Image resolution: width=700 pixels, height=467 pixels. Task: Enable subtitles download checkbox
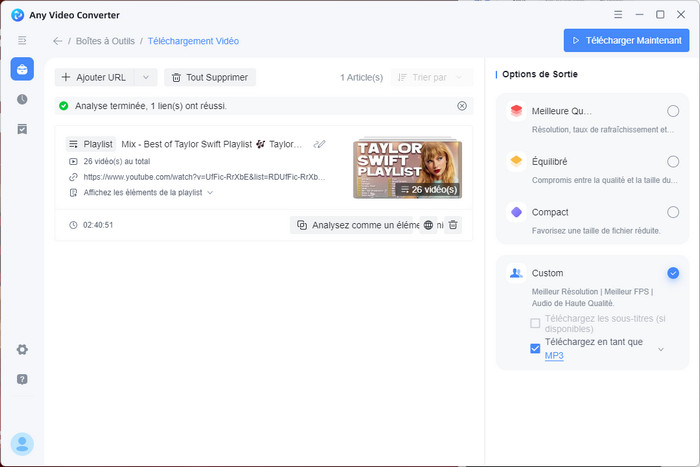[x=535, y=323]
